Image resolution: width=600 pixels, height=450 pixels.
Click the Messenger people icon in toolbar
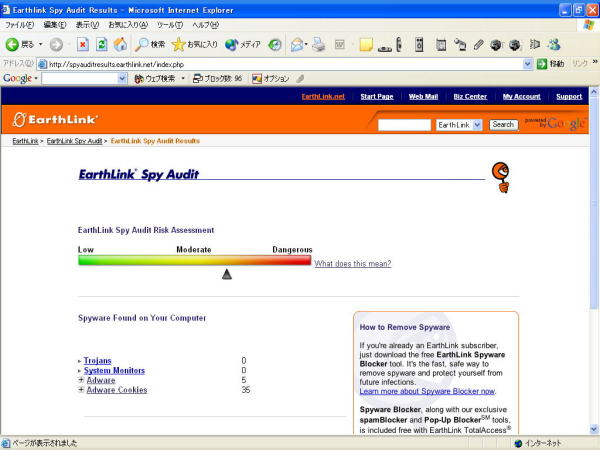(554, 45)
